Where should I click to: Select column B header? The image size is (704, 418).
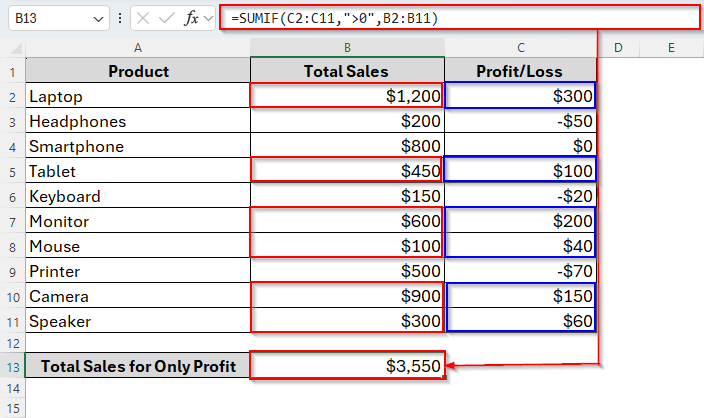(347, 47)
